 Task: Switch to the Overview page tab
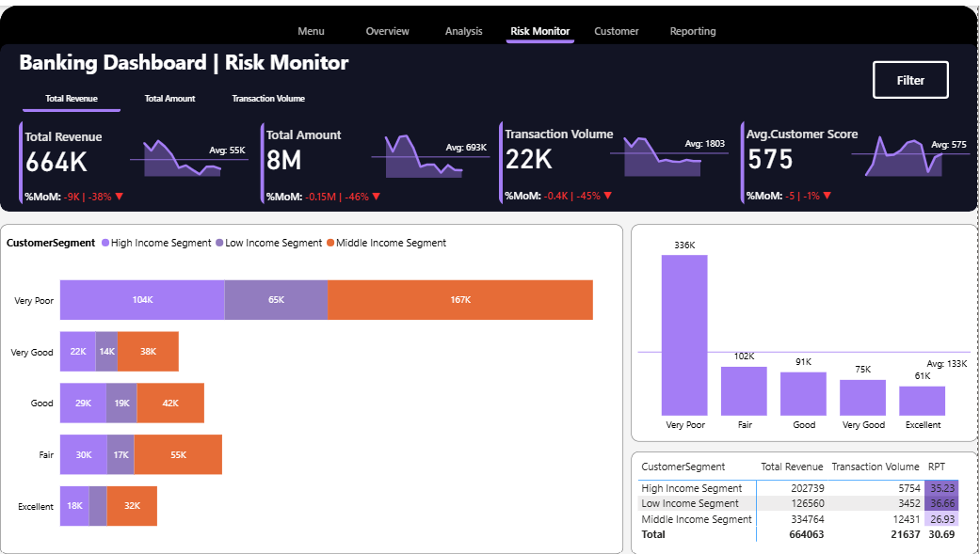click(387, 31)
